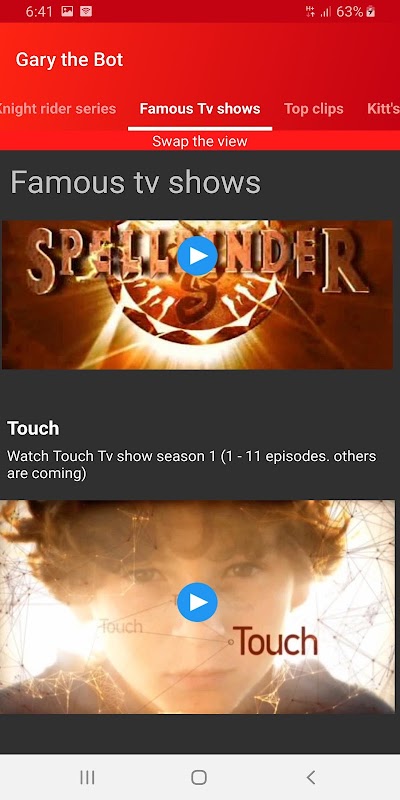The height and width of the screenshot is (800, 400).
Task: Open the Touch show title heading
Action: coord(33,428)
